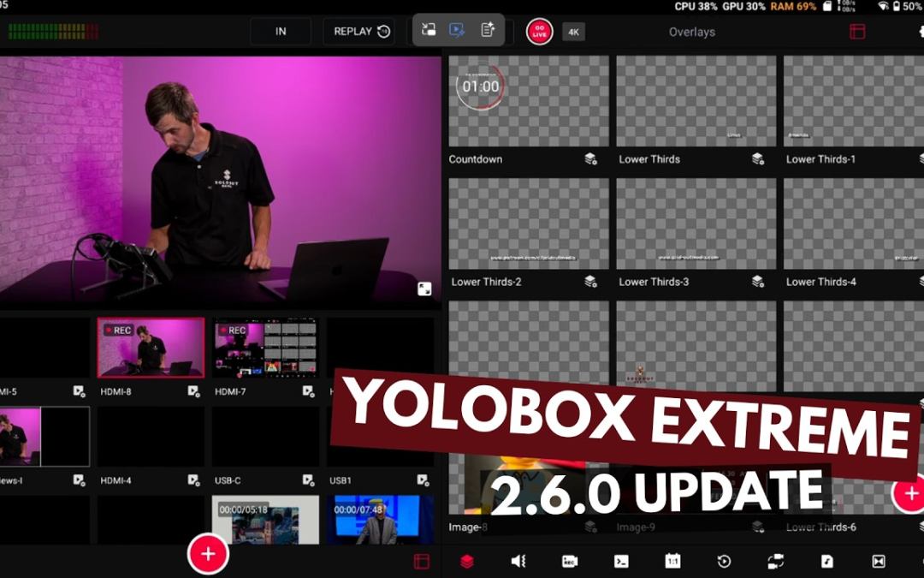Tap the blue video magic icon in floating bar
This screenshot has height=578, width=924.
457,30
